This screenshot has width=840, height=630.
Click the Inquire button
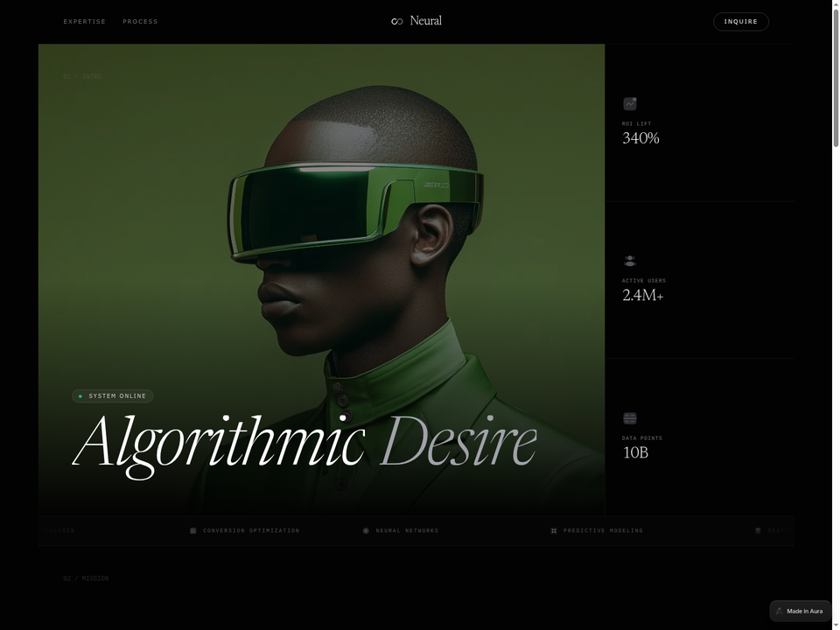click(741, 21)
